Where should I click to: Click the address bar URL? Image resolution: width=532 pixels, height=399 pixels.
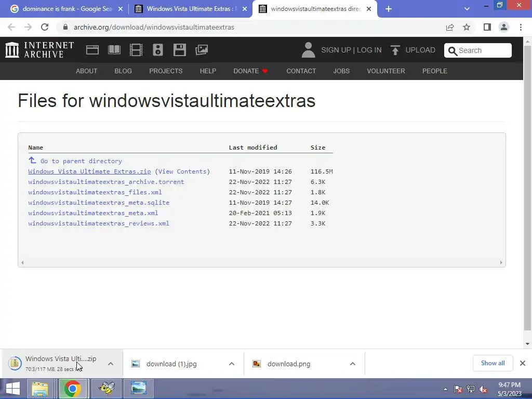[154, 27]
